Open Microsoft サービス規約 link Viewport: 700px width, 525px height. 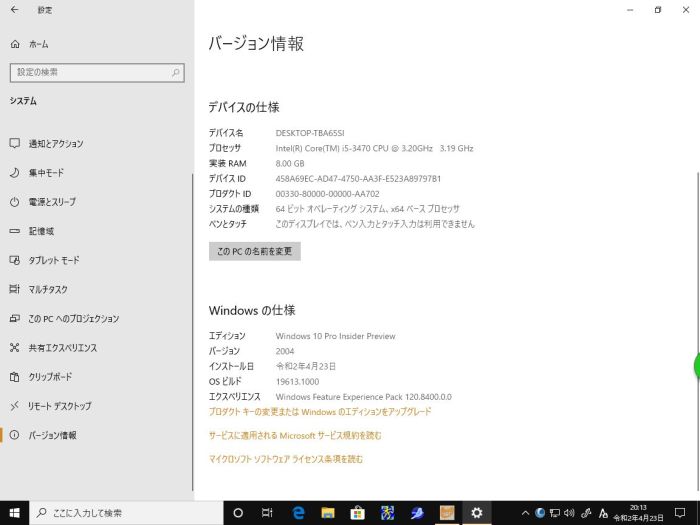point(295,435)
